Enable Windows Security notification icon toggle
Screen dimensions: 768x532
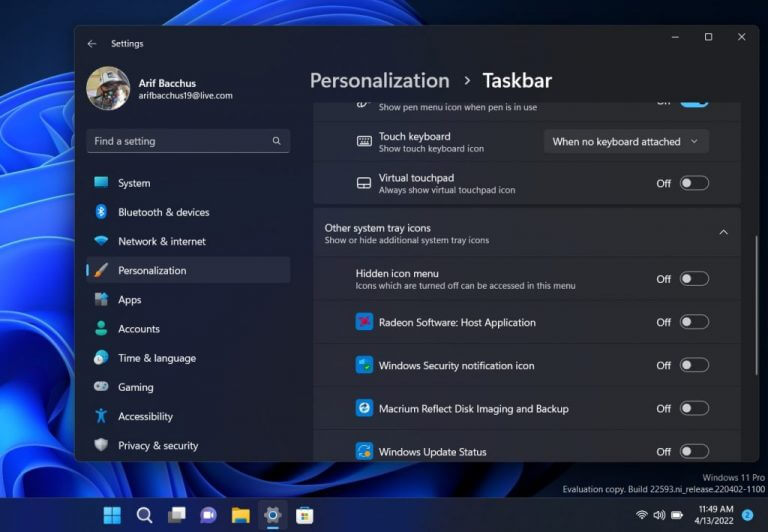pyautogui.click(x=694, y=365)
